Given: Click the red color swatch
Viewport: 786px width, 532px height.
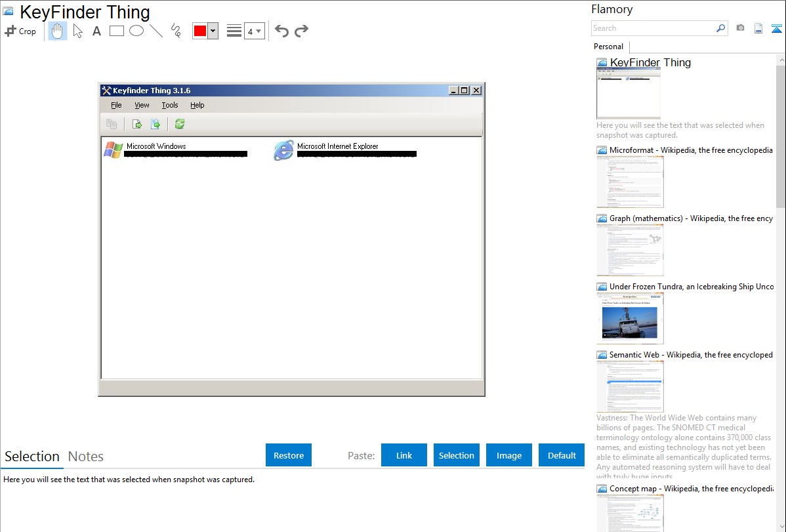Looking at the screenshot, I should pos(200,31).
